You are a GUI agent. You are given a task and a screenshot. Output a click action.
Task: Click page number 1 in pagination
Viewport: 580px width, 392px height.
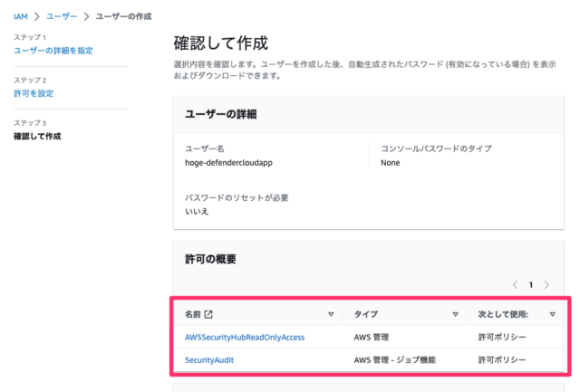(x=531, y=285)
